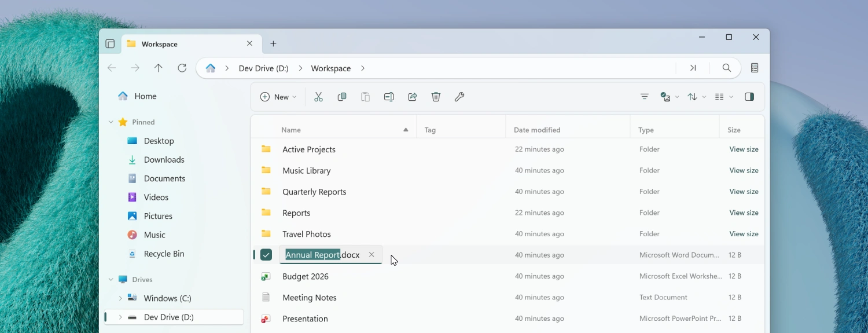Open the search magnifier icon

(727, 68)
